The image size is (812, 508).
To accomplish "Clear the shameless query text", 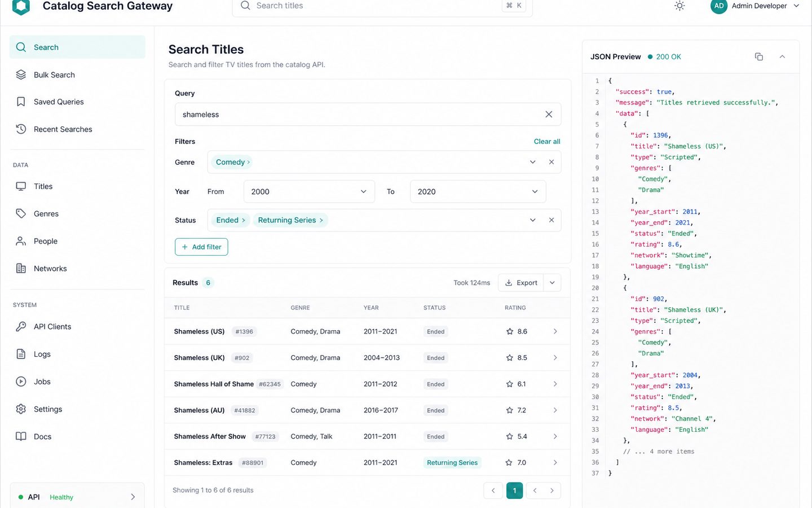I will (x=549, y=114).
